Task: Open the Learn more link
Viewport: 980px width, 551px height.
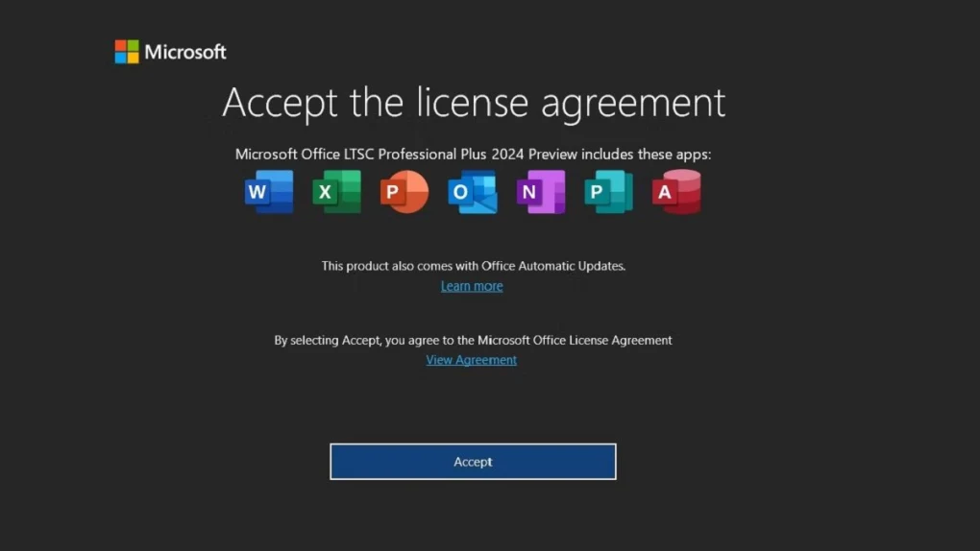Action: tap(472, 286)
